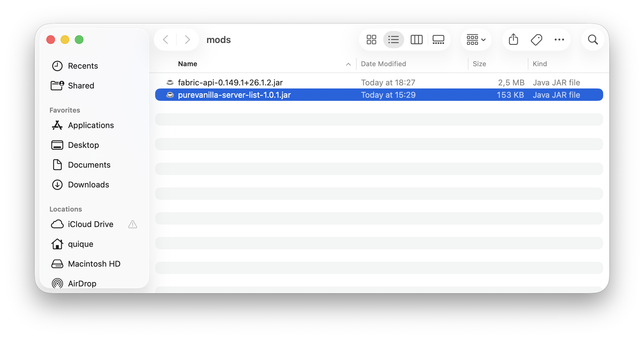Open Documents in the sidebar

pyautogui.click(x=89, y=165)
